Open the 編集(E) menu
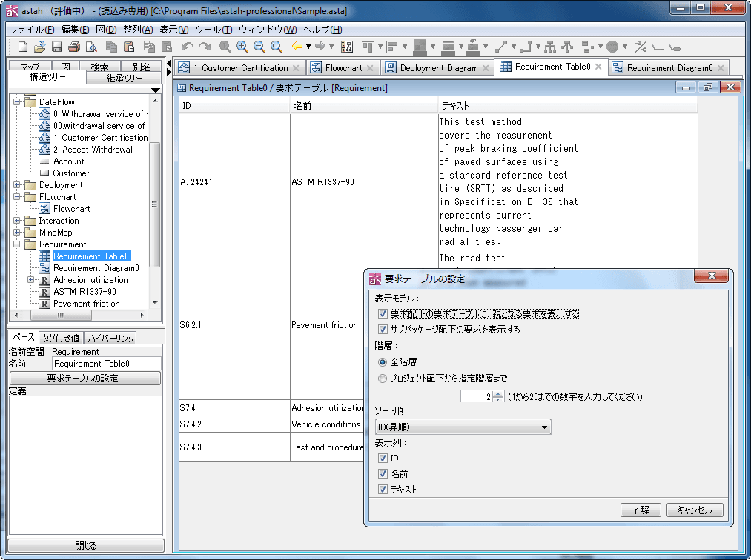 [x=75, y=30]
